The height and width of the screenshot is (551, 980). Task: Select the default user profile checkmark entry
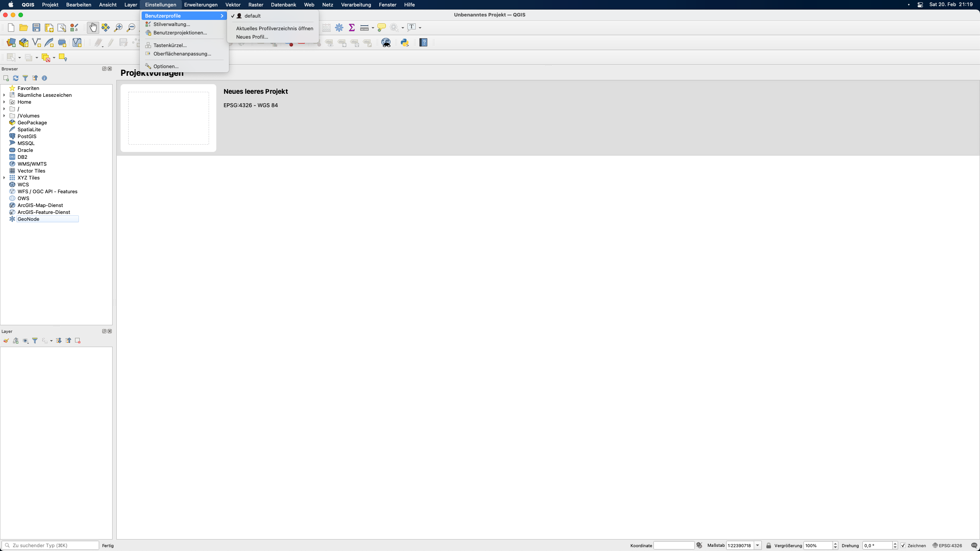273,16
